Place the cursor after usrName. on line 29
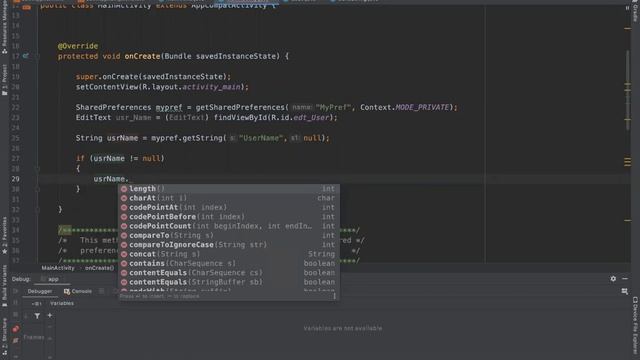Viewport: 640px width, 360px height. [x=129, y=179]
